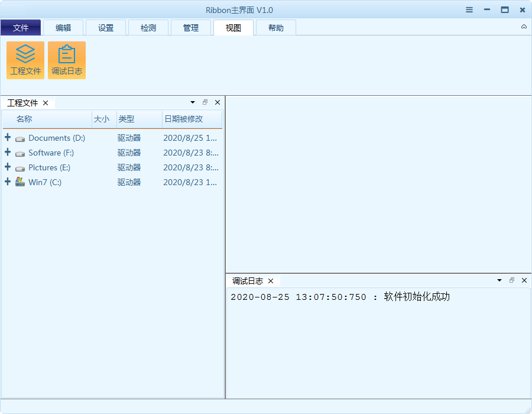532x414 pixels.
Task: Click the folder icon next to Documents (D:)
Action: pos(20,137)
